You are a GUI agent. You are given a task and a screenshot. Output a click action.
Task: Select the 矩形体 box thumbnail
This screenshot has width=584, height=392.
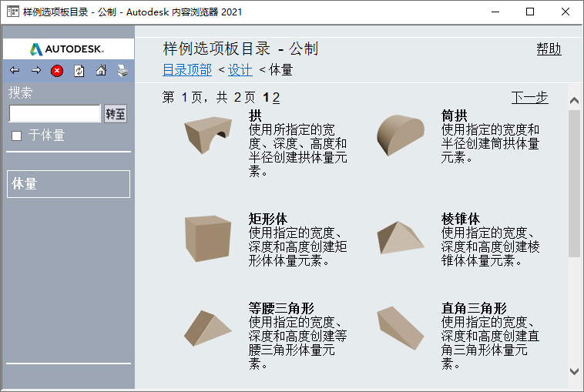pos(208,238)
